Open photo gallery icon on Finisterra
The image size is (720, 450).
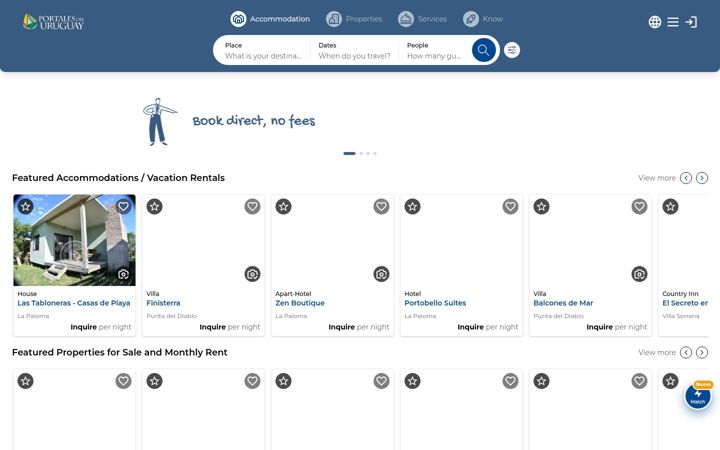coord(252,274)
